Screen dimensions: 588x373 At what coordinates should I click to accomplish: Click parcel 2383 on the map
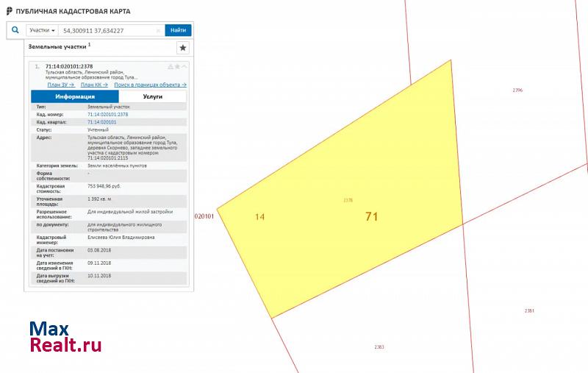pos(379,347)
